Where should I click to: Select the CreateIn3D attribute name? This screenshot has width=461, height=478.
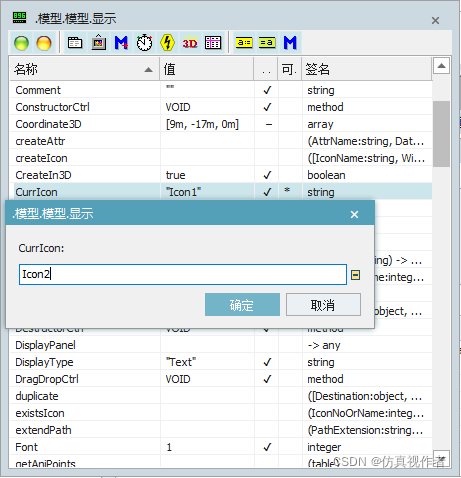point(43,175)
